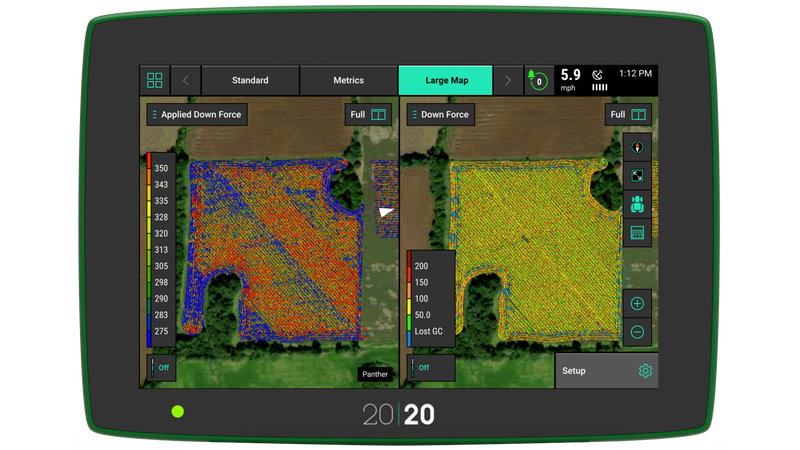Select the 298 legend value
800x450 pixels.
coord(161,282)
